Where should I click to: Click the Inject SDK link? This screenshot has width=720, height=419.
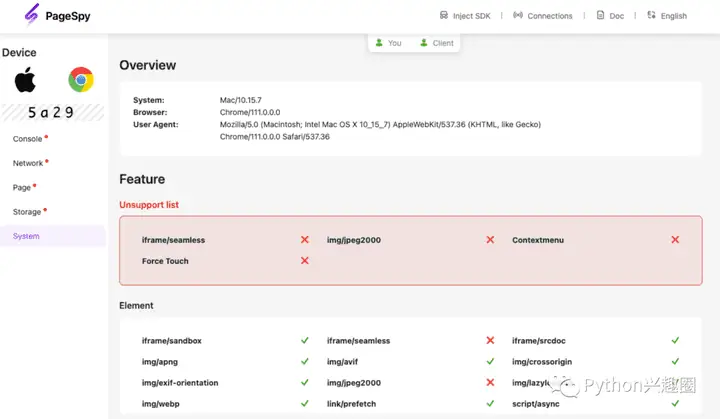(x=472, y=16)
